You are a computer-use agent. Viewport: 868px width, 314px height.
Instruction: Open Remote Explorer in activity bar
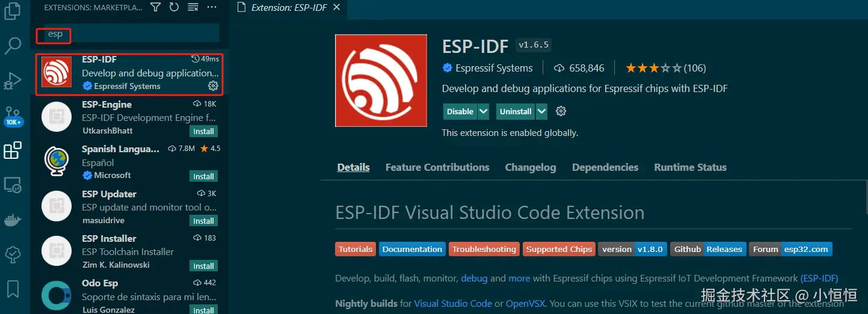(x=13, y=185)
